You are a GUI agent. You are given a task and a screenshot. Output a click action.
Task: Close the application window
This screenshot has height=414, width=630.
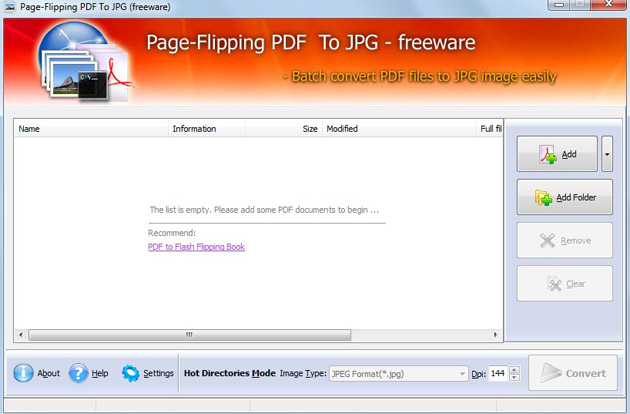pyautogui.click(x=608, y=5)
